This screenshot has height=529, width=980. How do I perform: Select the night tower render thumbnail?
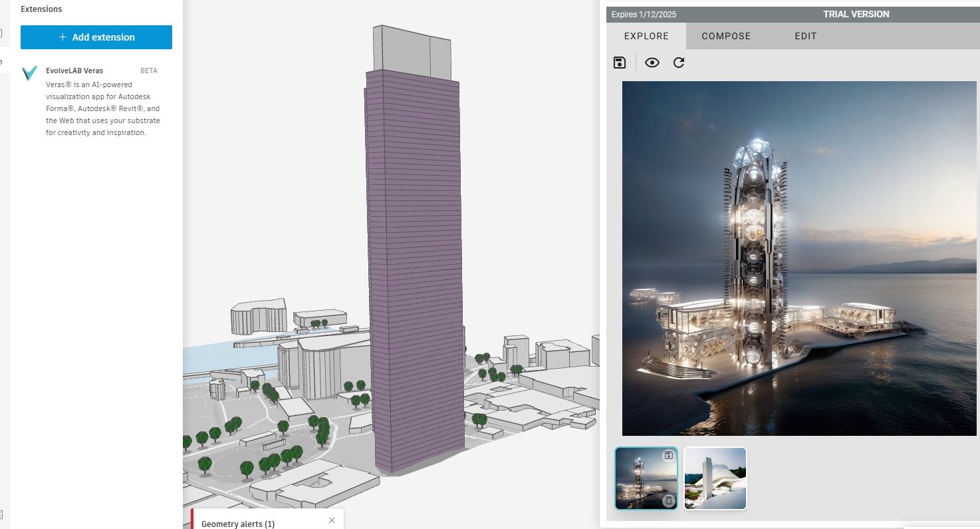(x=646, y=478)
